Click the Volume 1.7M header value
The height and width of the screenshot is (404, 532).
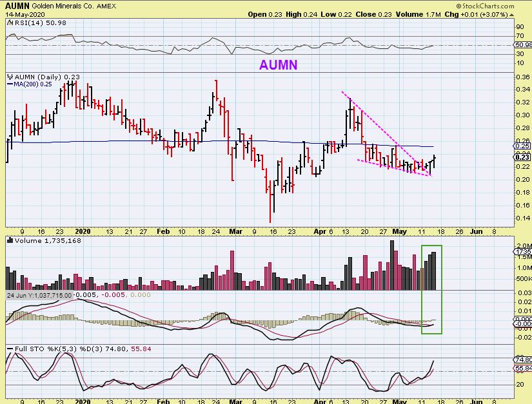418,15
